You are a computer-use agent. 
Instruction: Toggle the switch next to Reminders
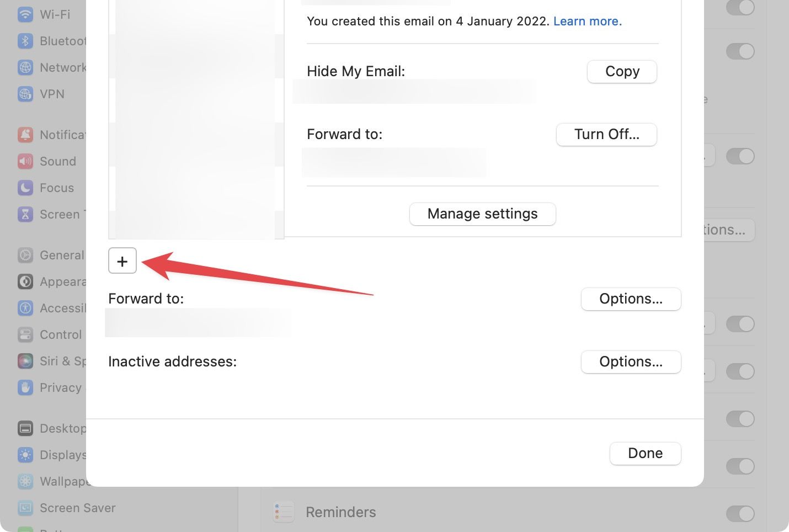tap(740, 512)
